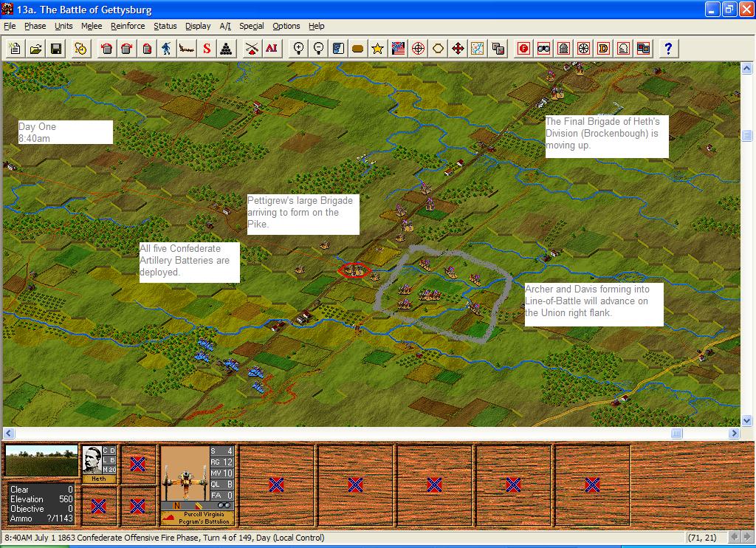
Task: Toggle the red circled F highlight button
Action: pyautogui.click(x=524, y=48)
